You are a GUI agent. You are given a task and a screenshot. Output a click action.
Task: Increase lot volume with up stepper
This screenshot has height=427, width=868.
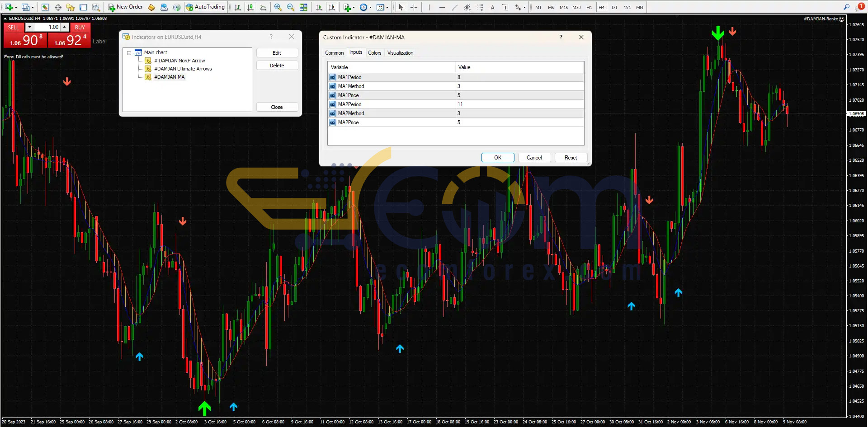point(65,27)
